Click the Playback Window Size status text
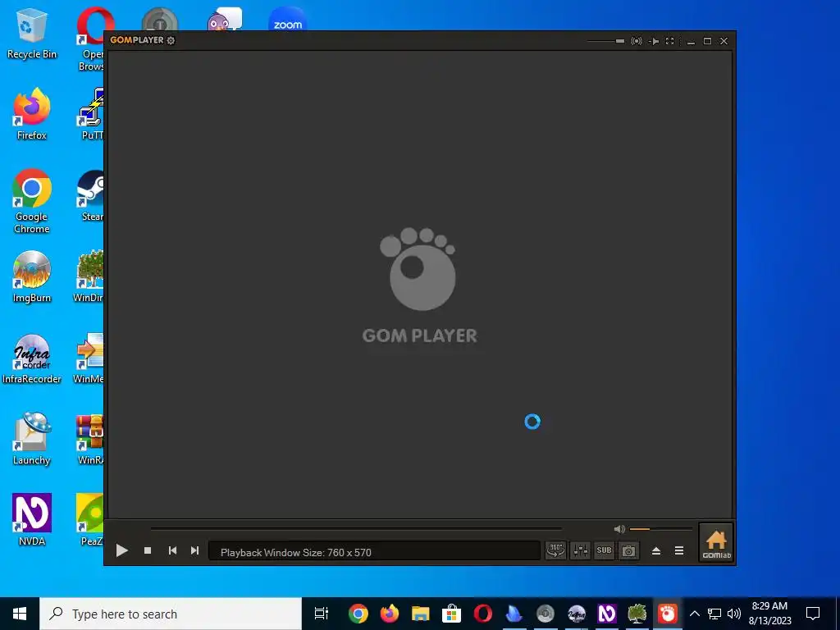Screen dimensions: 840x630 [x=295, y=552]
